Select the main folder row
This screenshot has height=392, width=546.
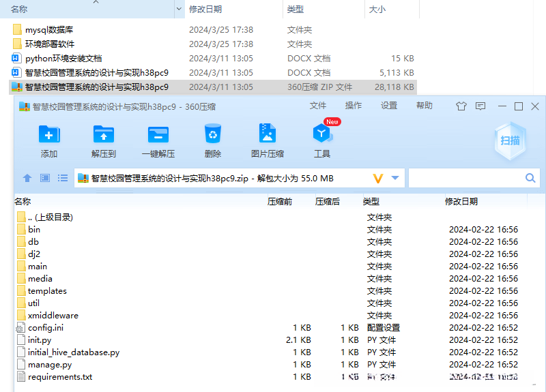pos(270,267)
